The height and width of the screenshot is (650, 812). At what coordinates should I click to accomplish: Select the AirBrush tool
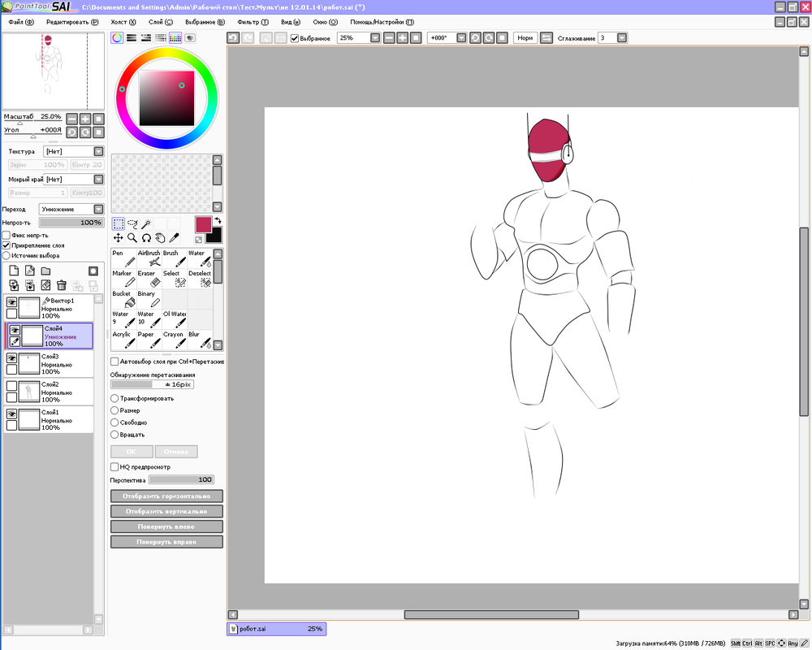[149, 259]
